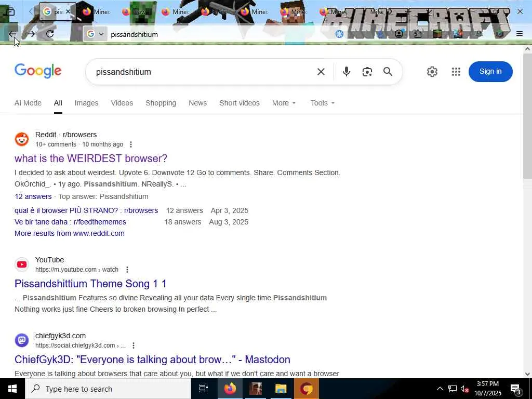Viewport: 532px width, 399px height.
Task: Click the Mastodon favicon on third result
Action: (x=22, y=340)
